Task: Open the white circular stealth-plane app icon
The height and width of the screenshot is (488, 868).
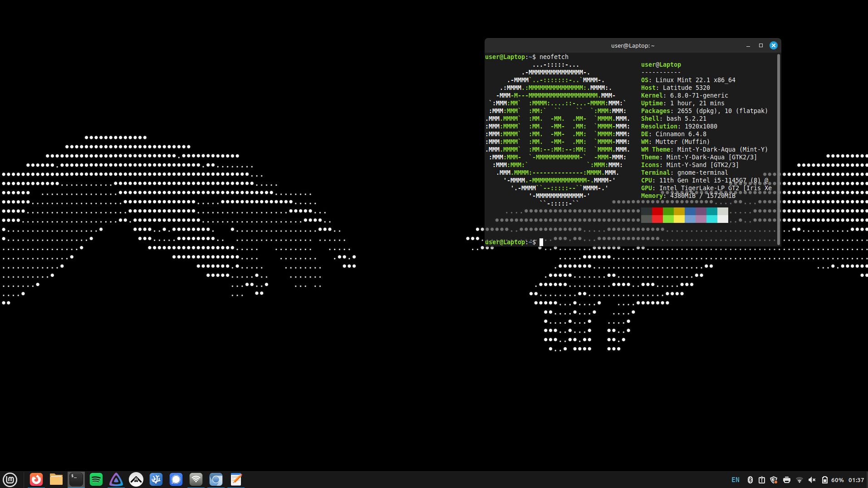Action: click(136, 479)
